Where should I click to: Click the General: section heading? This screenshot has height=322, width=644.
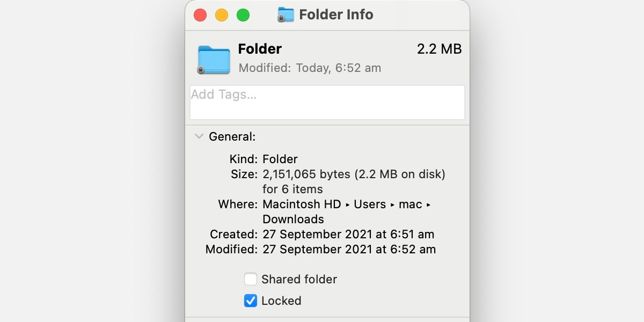(232, 136)
